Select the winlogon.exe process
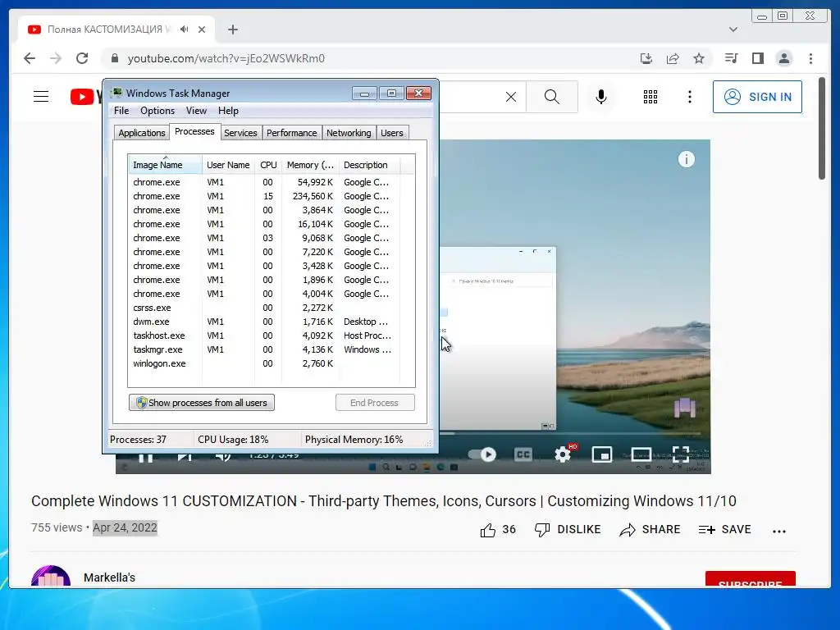This screenshot has height=630, width=840. pyautogui.click(x=264, y=363)
